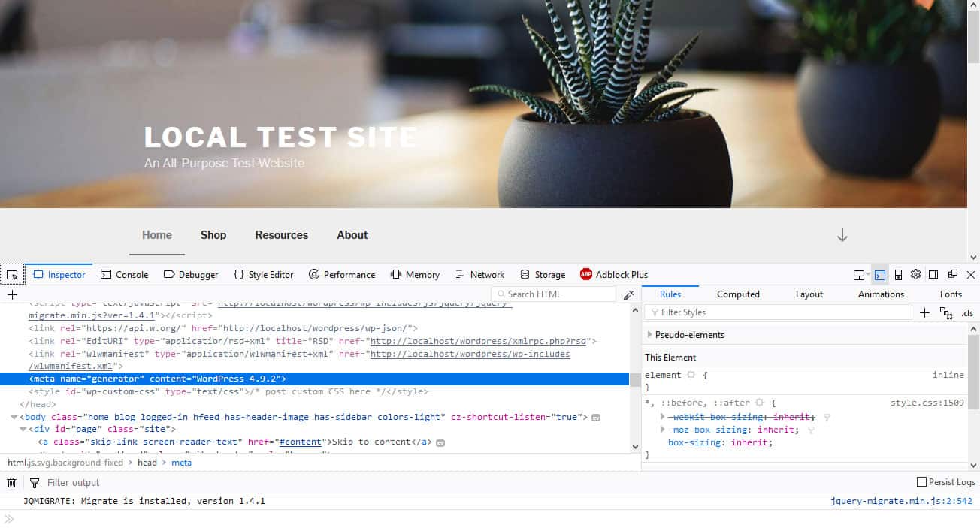Toggle the .cls class panel
This screenshot has height=528, width=980.
[967, 313]
